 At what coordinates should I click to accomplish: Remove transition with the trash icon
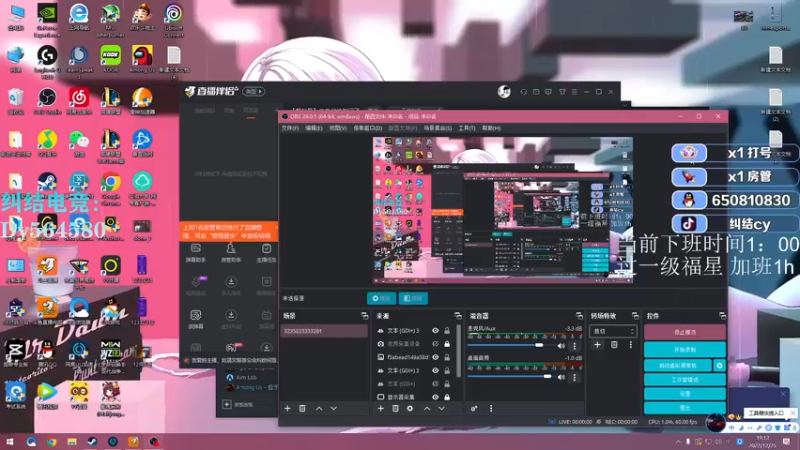tap(614, 345)
